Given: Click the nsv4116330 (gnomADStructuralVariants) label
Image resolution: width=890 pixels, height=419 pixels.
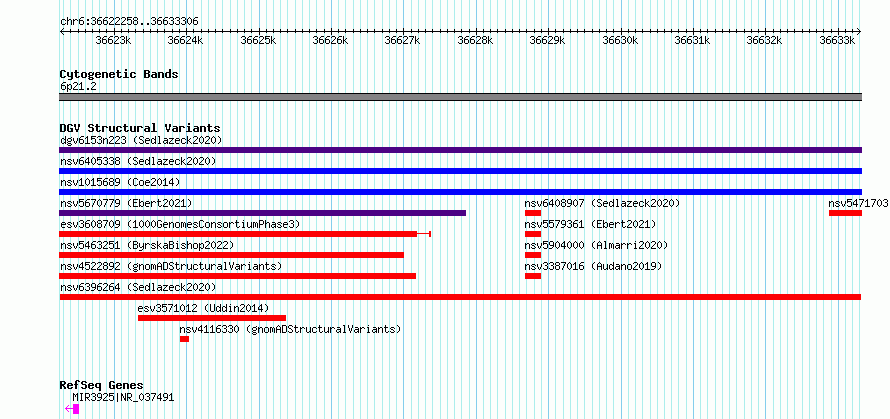Looking at the screenshot, I should (291, 329).
